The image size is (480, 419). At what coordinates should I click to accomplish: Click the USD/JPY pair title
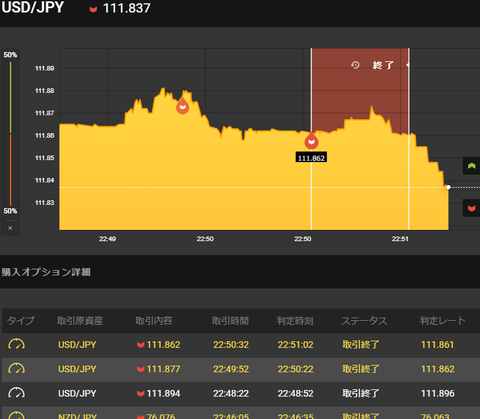tap(33, 8)
